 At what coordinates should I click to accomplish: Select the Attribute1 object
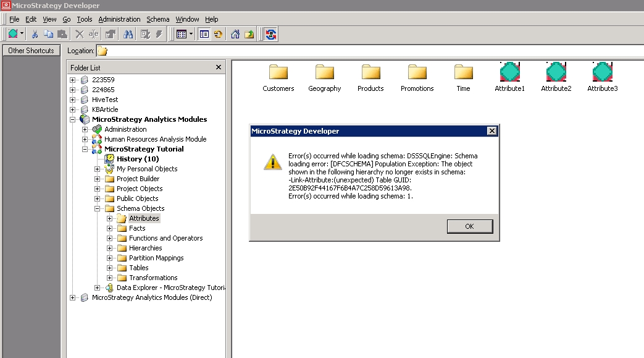pos(509,71)
